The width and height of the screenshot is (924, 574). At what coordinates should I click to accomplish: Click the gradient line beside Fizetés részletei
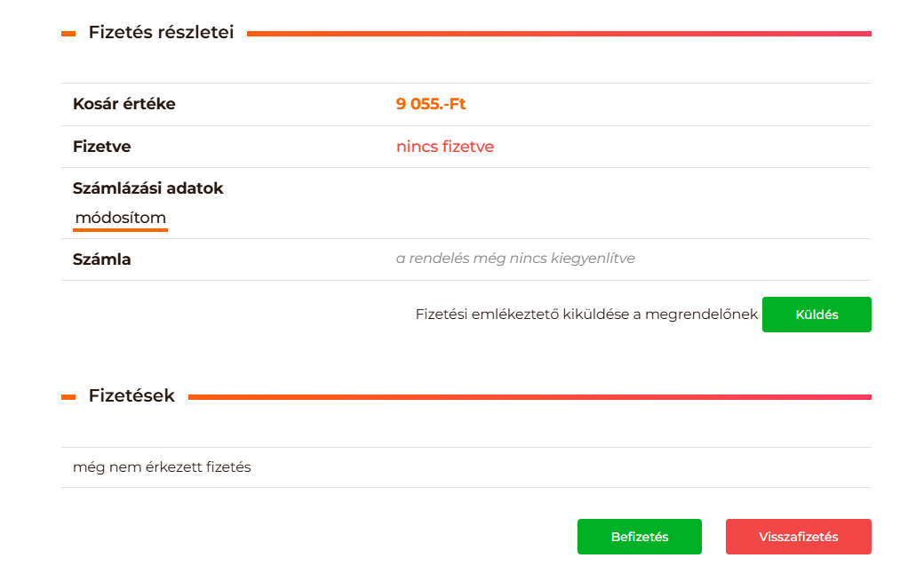pos(559,34)
